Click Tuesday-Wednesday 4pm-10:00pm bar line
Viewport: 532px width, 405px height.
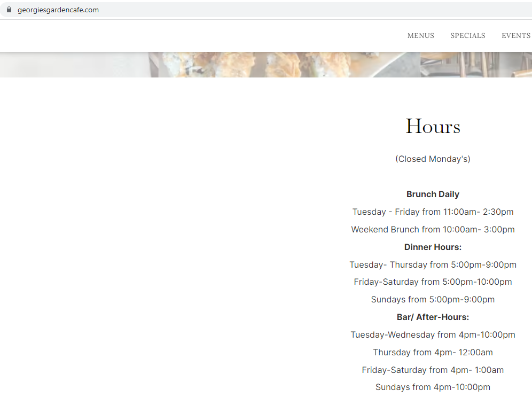tap(433, 335)
